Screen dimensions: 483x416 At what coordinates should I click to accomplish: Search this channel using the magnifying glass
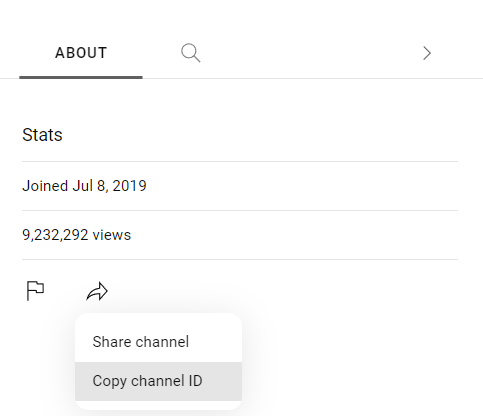(191, 53)
